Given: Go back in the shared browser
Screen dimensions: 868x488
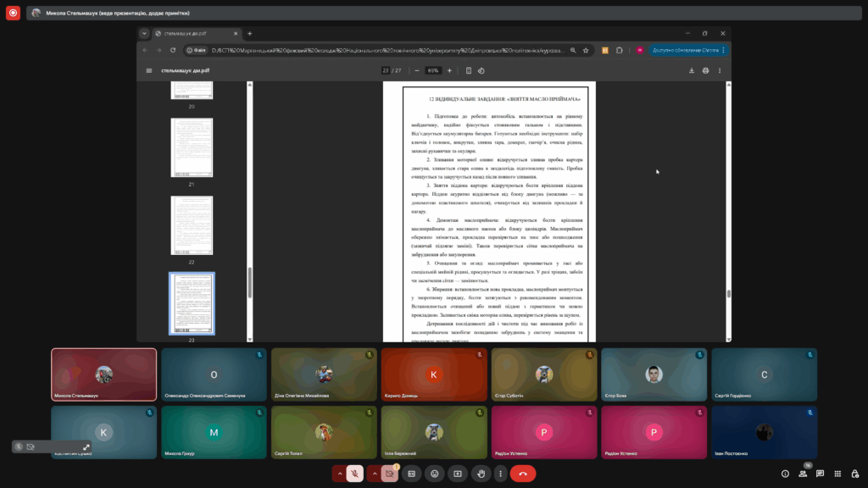Looking at the screenshot, I should coord(145,50).
